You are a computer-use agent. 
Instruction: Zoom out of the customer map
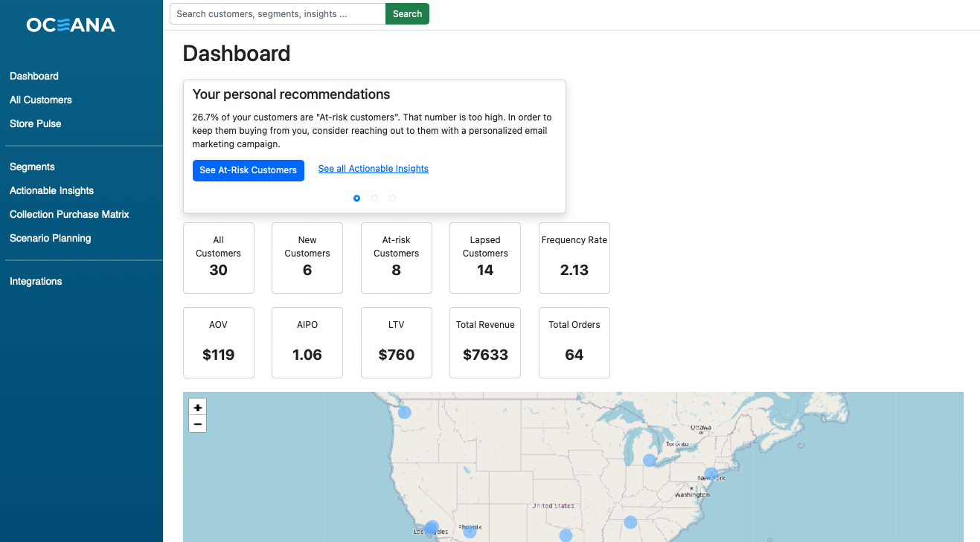pyautogui.click(x=197, y=423)
